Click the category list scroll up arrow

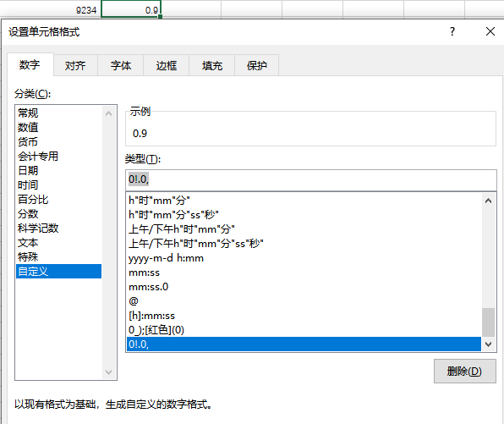pos(108,113)
